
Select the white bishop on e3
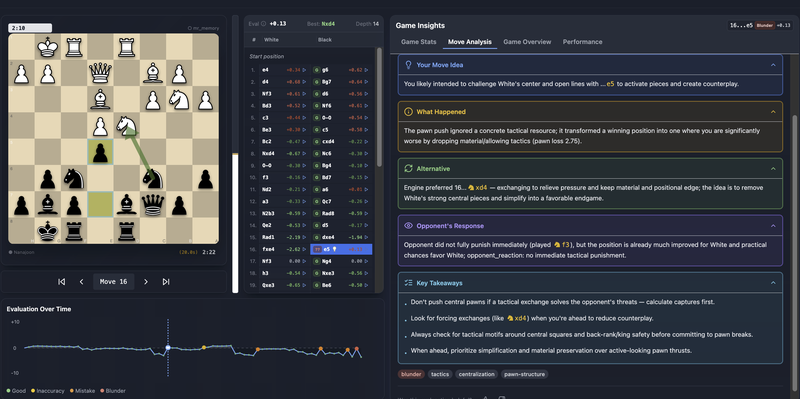101,99
